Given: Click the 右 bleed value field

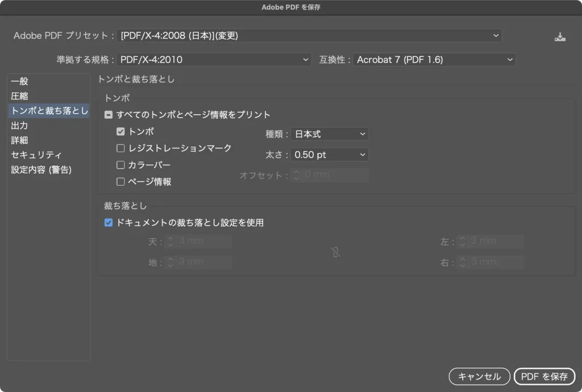Looking at the screenshot, I should 496,262.
